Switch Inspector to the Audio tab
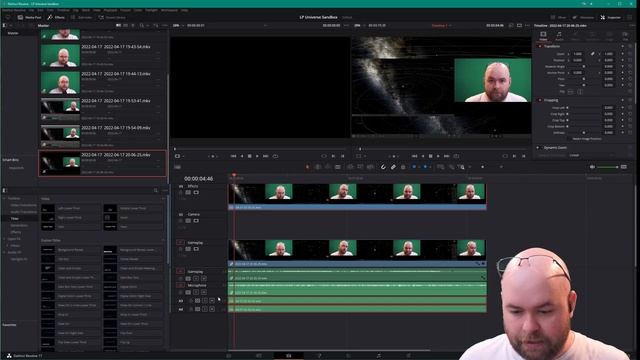 559,36
